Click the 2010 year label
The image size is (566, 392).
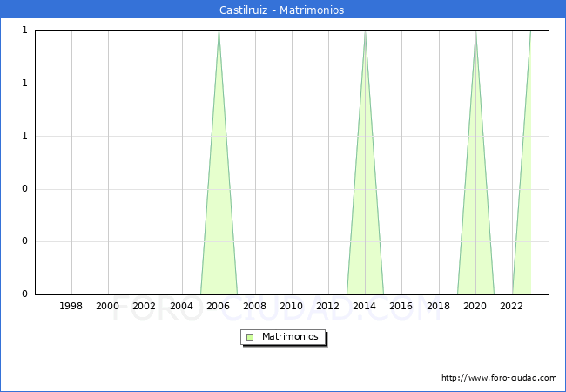pyautogui.click(x=291, y=306)
